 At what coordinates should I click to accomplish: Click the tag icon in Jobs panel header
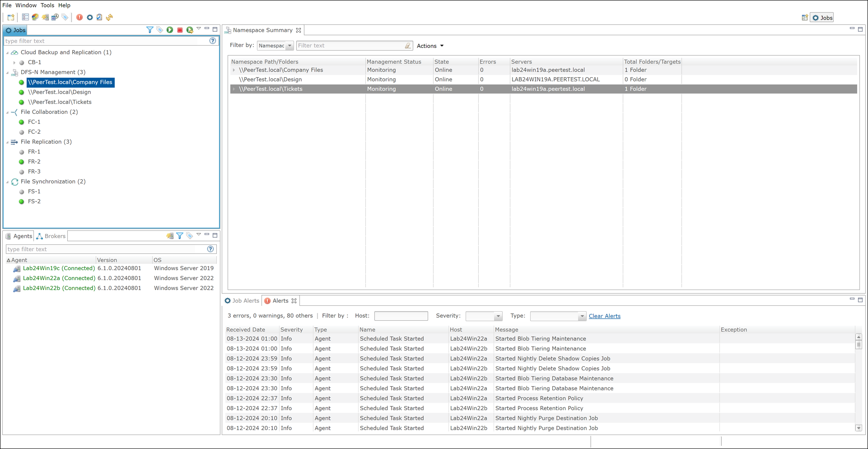(160, 30)
